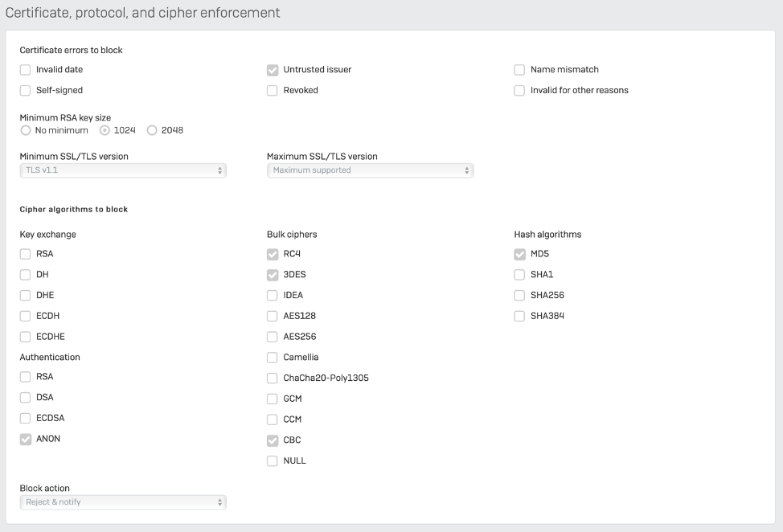Select the No minimum RSA key size
This screenshot has width=783, height=532.
click(x=26, y=130)
